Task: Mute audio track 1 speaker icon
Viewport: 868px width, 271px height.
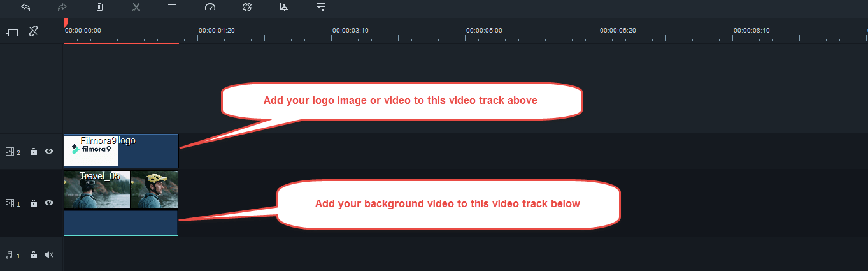Action: coord(49,255)
